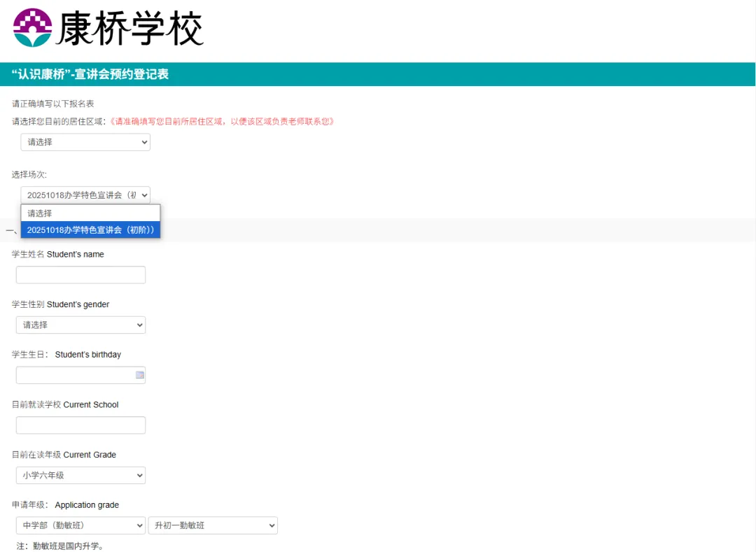Click the Current School text box
Screen dimensions: 756x552
pyautogui.click(x=80, y=425)
